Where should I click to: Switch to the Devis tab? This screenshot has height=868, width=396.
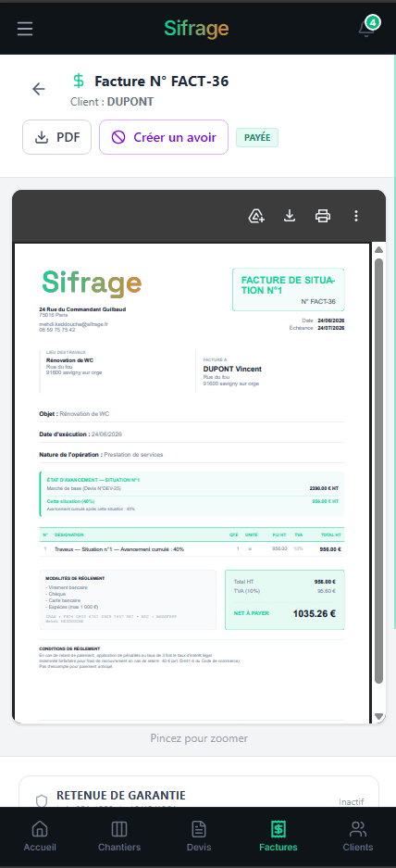point(199,837)
